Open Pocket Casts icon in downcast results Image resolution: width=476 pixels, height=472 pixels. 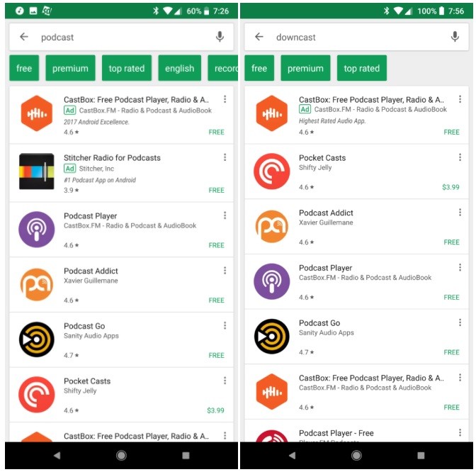[272, 172]
